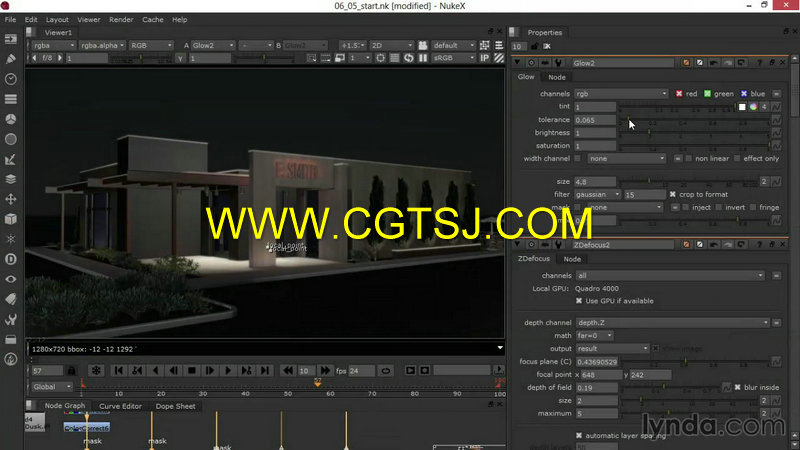
Task: Open the Render menu
Action: point(121,19)
